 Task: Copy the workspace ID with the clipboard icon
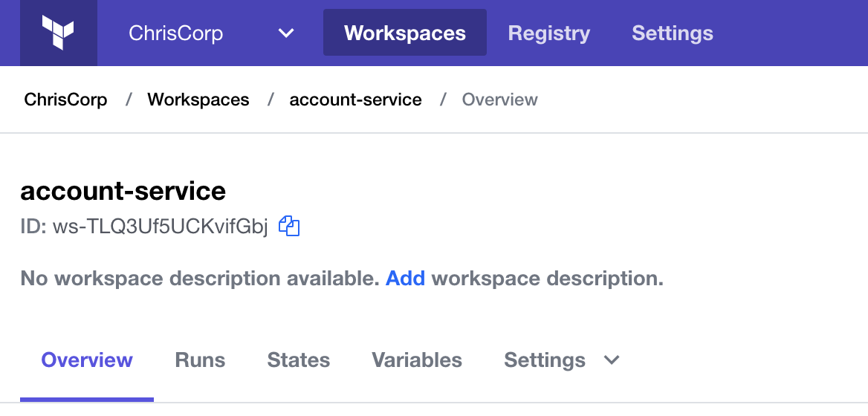(289, 226)
